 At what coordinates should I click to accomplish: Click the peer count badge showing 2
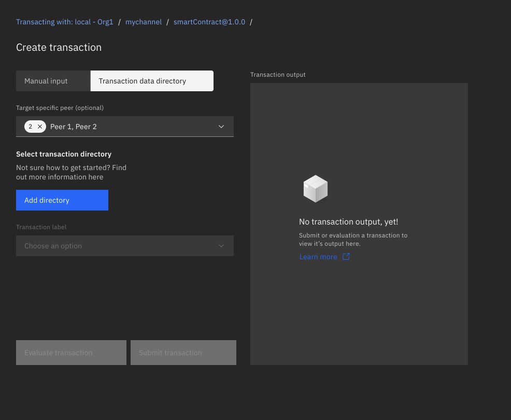[31, 126]
